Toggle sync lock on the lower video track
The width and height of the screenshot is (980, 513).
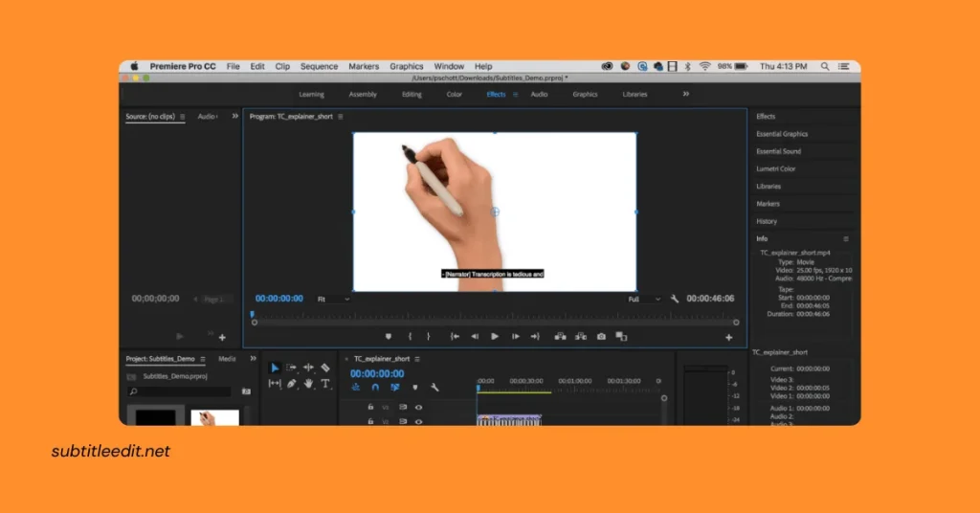click(x=403, y=422)
